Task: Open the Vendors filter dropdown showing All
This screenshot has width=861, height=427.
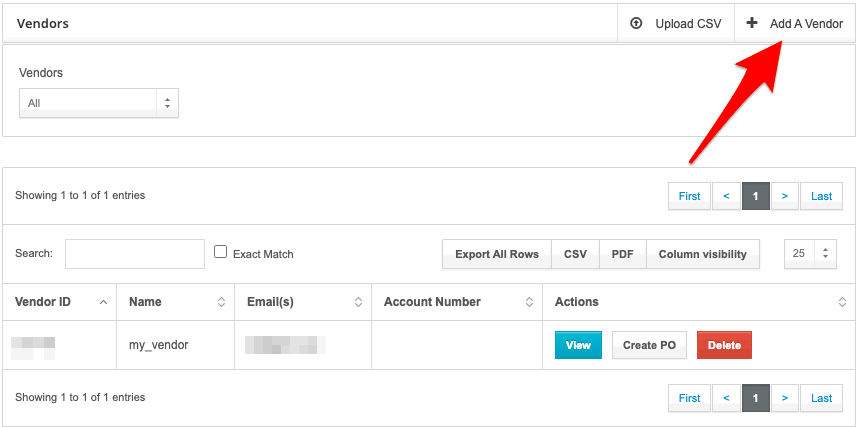Action: coord(99,103)
